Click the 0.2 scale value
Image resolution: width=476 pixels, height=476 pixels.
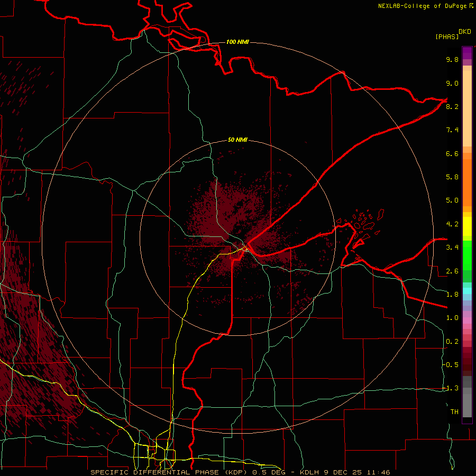click(452, 342)
